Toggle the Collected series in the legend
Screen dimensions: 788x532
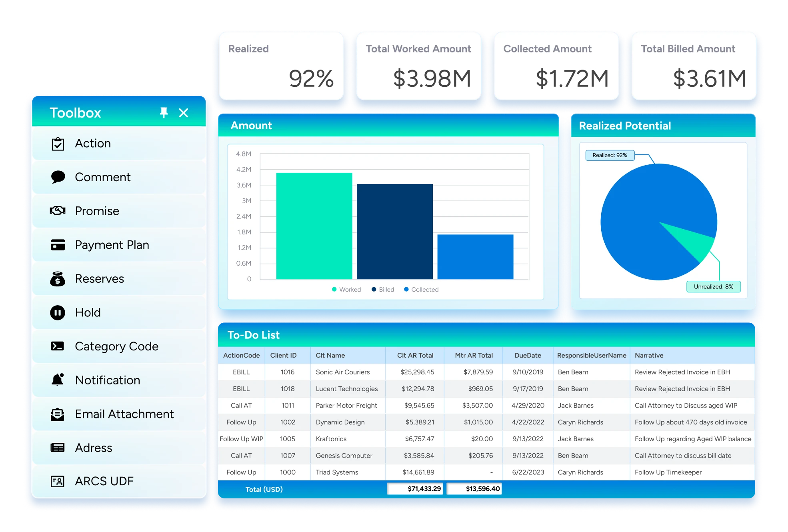click(421, 289)
